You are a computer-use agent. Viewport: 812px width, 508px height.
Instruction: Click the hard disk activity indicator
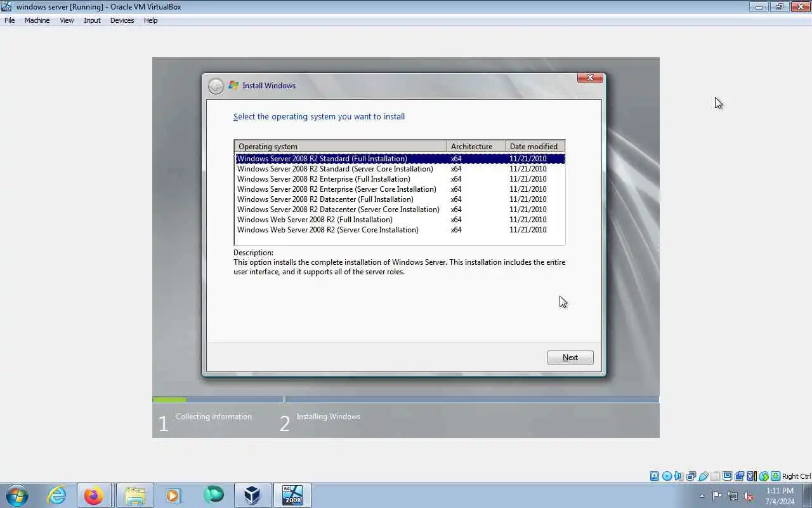click(654, 476)
